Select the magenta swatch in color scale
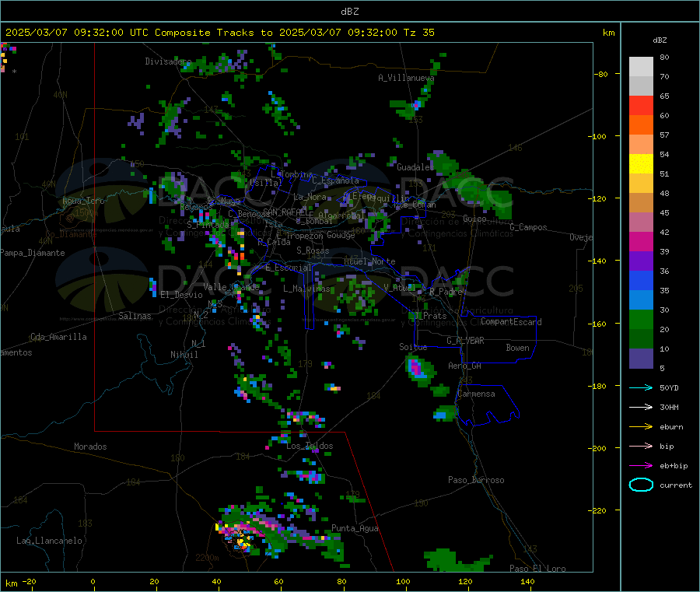This screenshot has height=592, width=700. [641, 241]
